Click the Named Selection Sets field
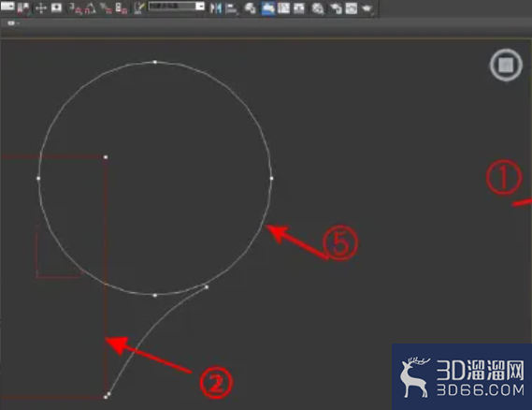Screen dimensions: 532x410 (172, 7)
